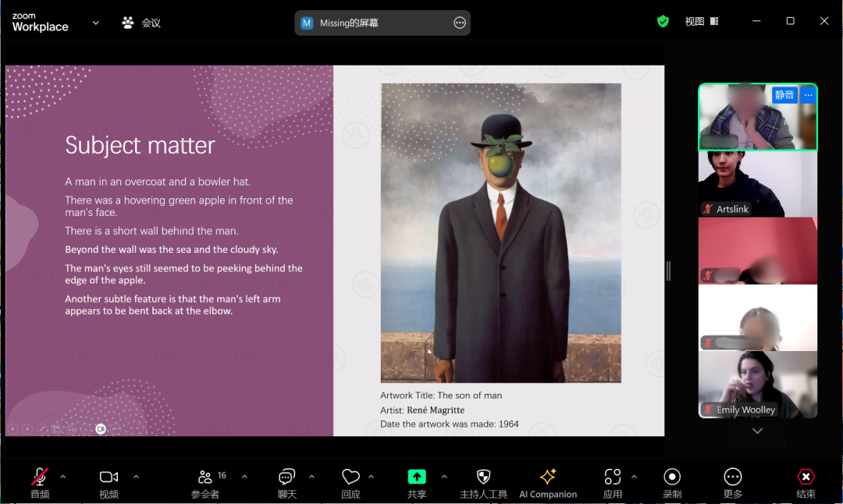Select the top highlighted participant video tile
The height and width of the screenshot is (504, 843).
pyautogui.click(x=757, y=116)
